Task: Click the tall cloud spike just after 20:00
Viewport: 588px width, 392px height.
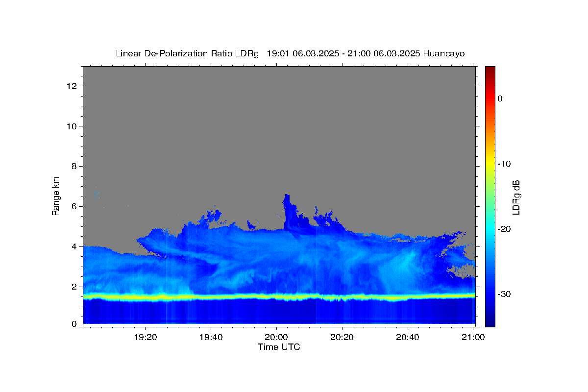Action: pos(288,212)
